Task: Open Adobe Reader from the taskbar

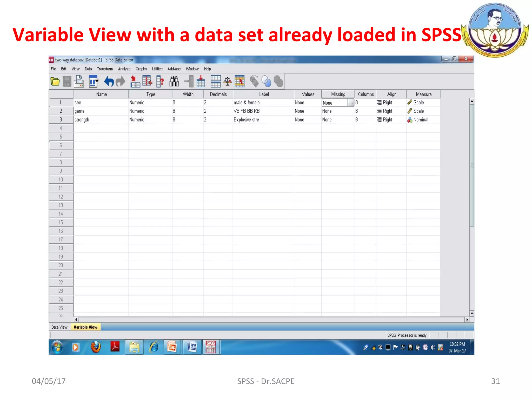Action: tap(115, 347)
